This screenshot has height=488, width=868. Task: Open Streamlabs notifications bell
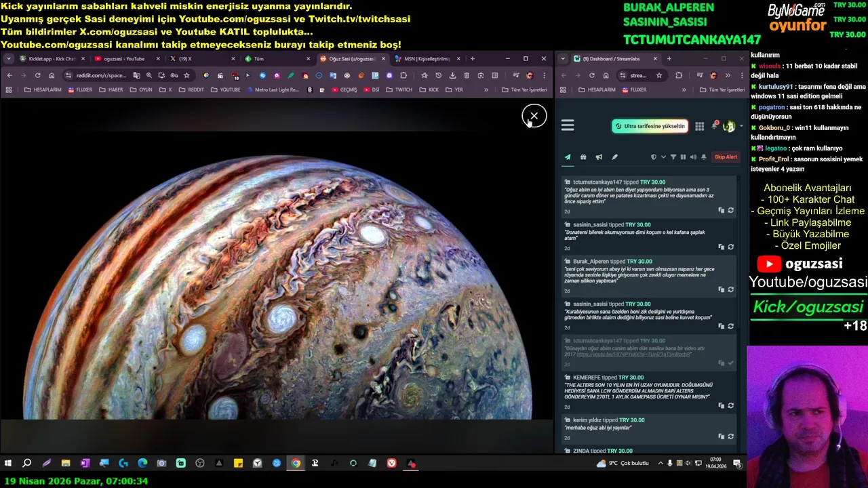pyautogui.click(x=715, y=125)
